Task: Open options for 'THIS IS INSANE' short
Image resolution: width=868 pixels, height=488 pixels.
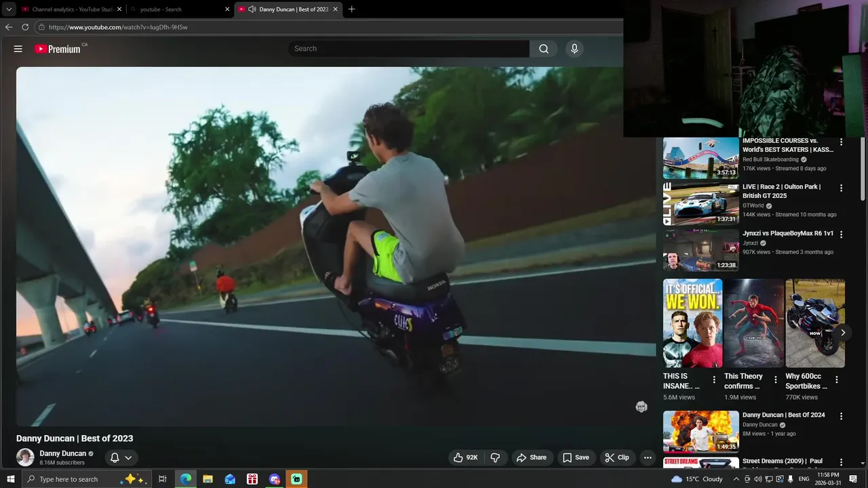Action: tap(714, 380)
